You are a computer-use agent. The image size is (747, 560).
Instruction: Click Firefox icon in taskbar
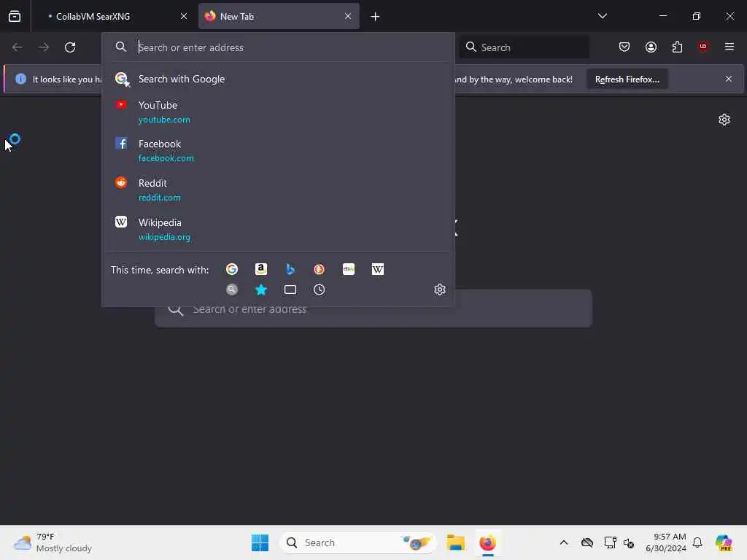point(487,542)
